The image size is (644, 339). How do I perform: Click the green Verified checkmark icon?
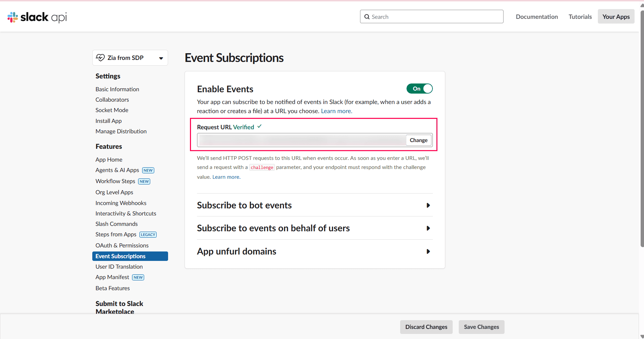point(259,127)
